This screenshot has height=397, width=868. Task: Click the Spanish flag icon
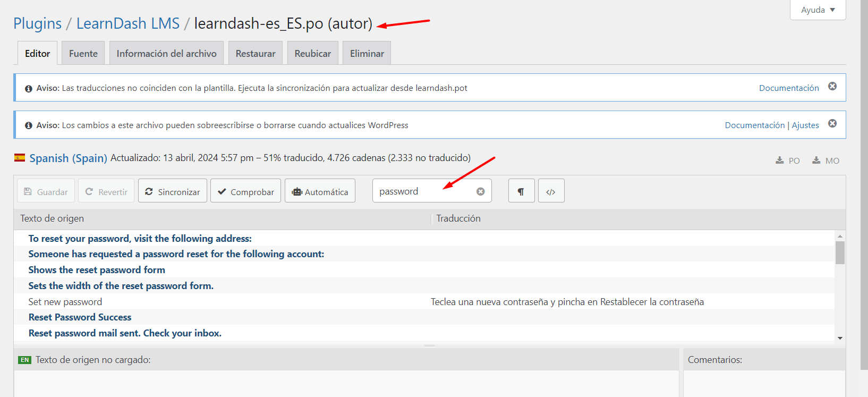[20, 157]
